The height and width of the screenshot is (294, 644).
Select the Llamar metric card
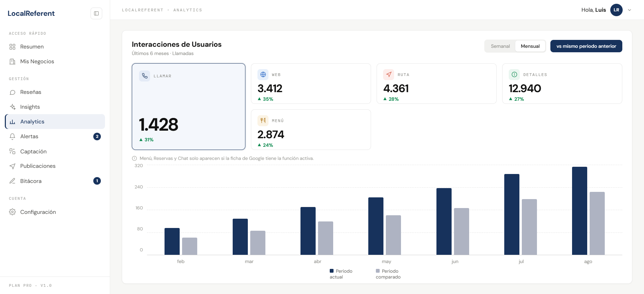coord(189,107)
